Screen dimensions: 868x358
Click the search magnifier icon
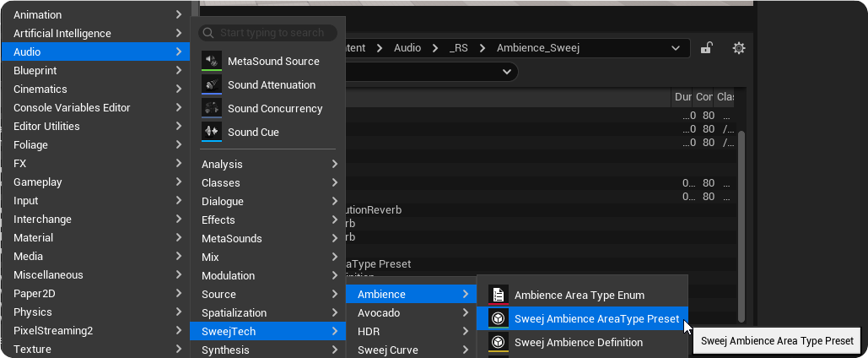(x=208, y=33)
